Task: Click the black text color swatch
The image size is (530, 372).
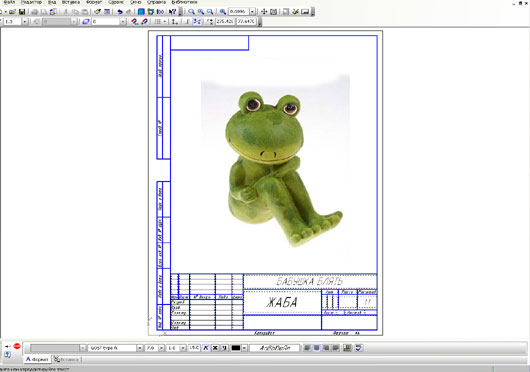Action: (236, 348)
